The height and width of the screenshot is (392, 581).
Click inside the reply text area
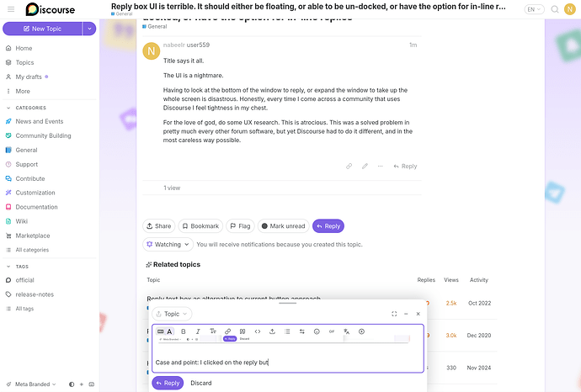[287, 355]
